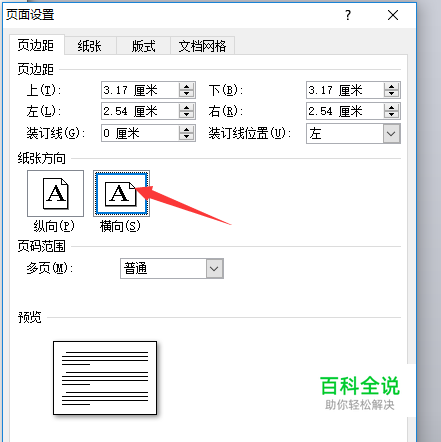Click the 左 left margin input field
Viewport: 441px width, 442px height.
140,111
